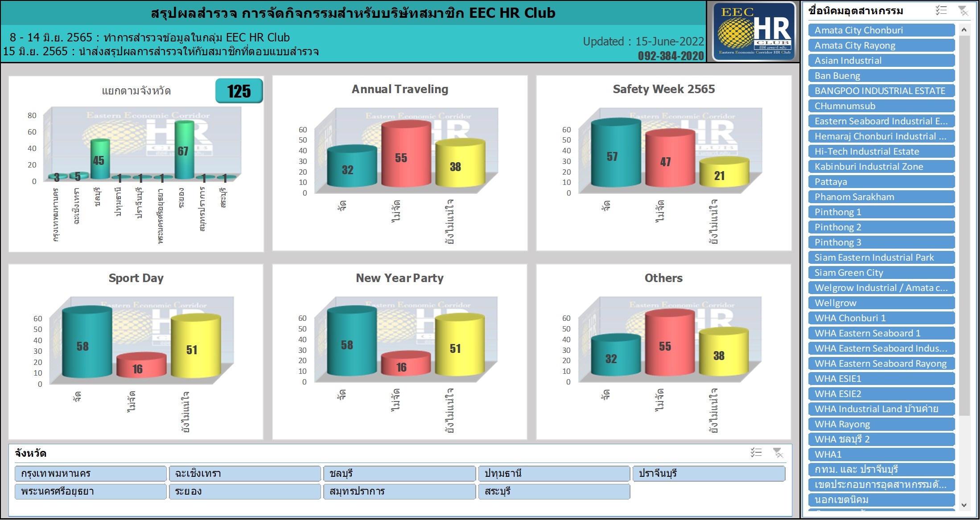This screenshot has height=520, width=980.
Task: Select the Sport Day chart title
Action: point(136,278)
